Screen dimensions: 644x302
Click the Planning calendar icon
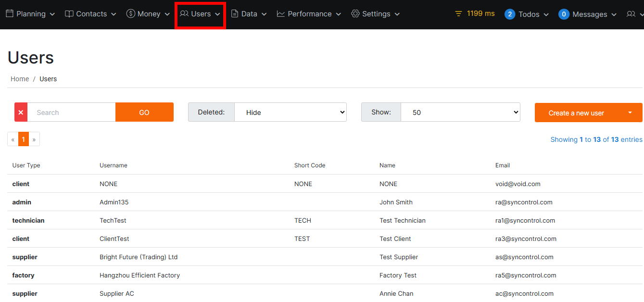point(10,14)
